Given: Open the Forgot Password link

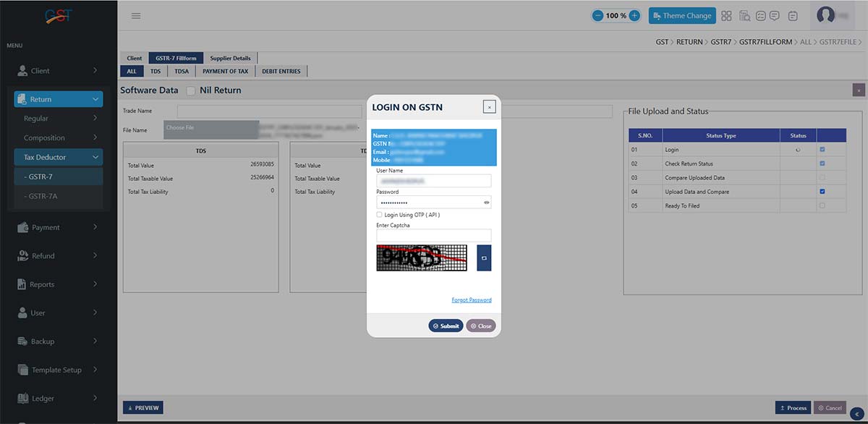Looking at the screenshot, I should tap(471, 300).
